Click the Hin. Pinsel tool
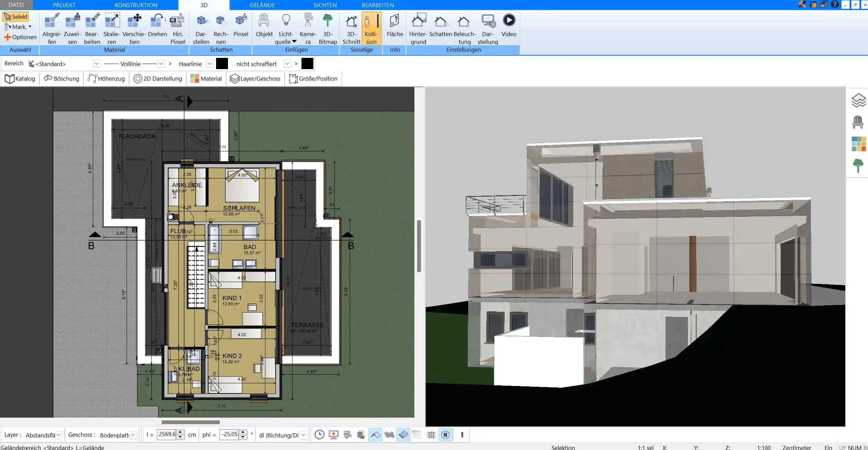Image resolution: width=868 pixels, height=450 pixels. pos(178,29)
